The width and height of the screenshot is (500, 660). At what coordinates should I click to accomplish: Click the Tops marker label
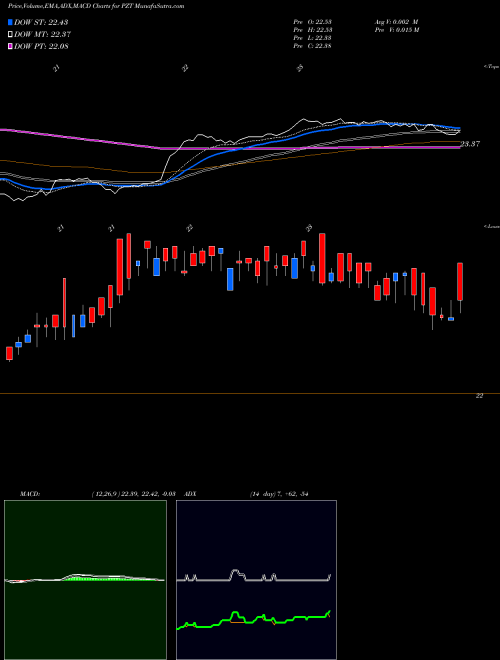[x=492, y=67]
